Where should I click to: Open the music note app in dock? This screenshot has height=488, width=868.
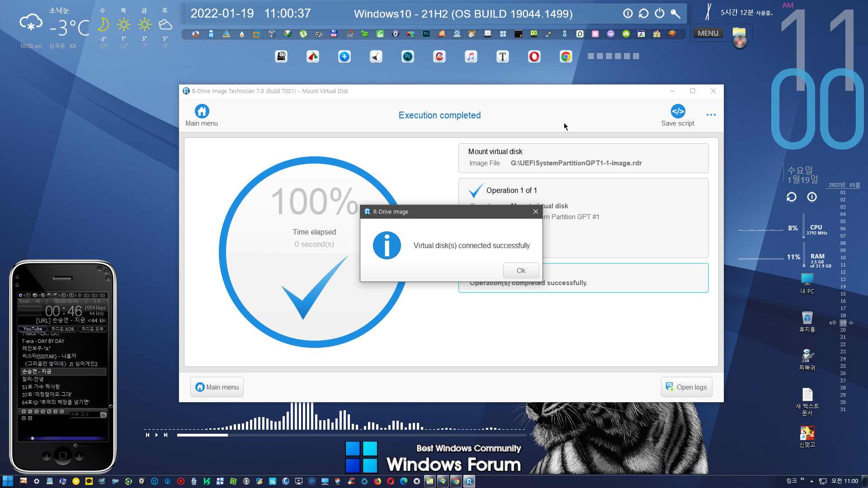pyautogui.click(x=471, y=56)
